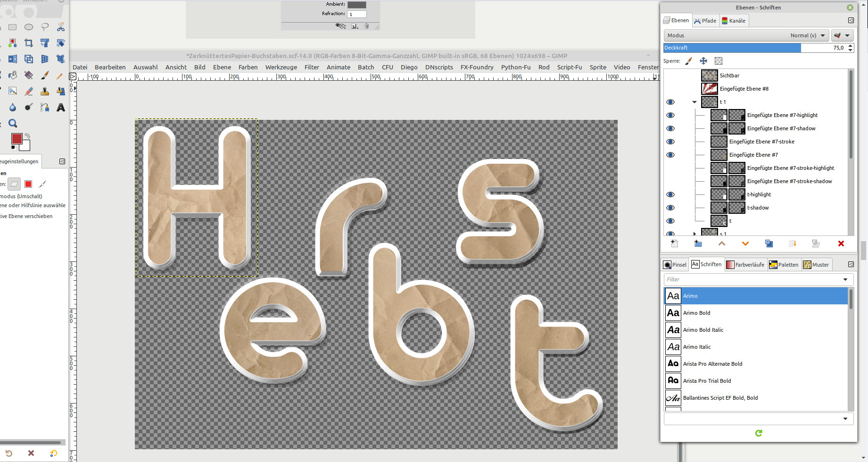Select the Rectangle Select tool

(x=13, y=27)
